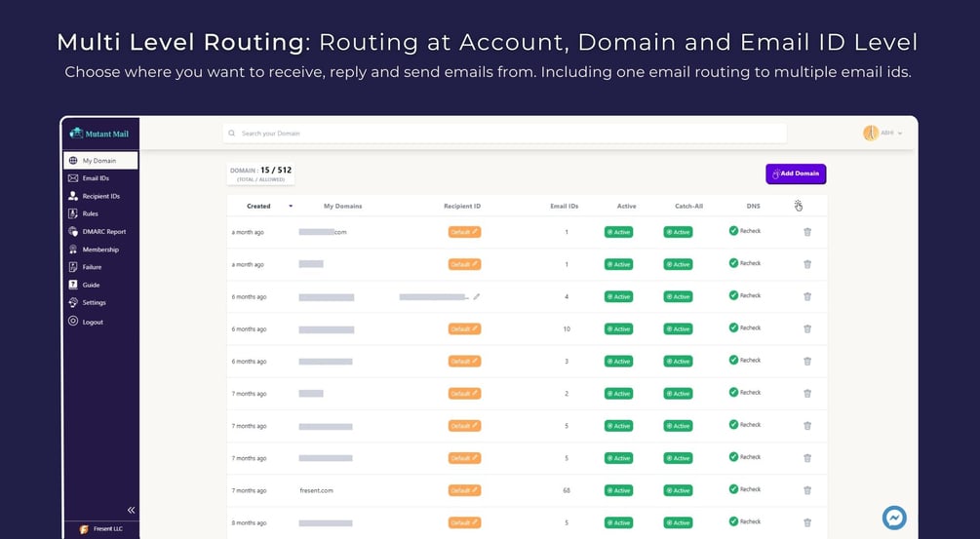Delete the domain with 10 email IDs
Screen dimensions: 980x539
click(806, 328)
